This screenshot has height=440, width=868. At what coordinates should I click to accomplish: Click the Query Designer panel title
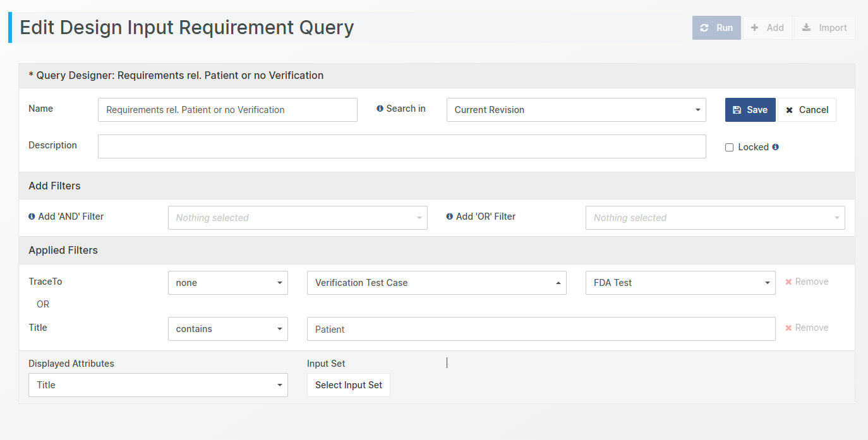176,75
